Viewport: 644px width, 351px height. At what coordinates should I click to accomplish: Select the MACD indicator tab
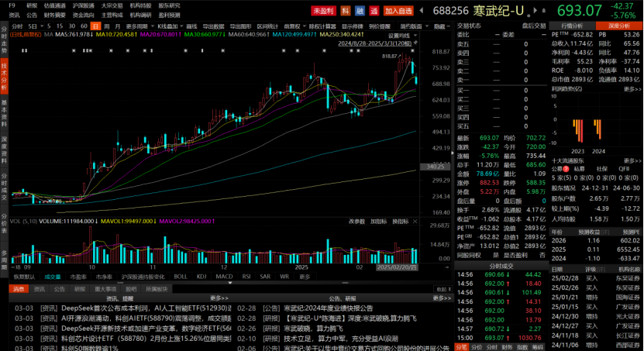click(223, 276)
